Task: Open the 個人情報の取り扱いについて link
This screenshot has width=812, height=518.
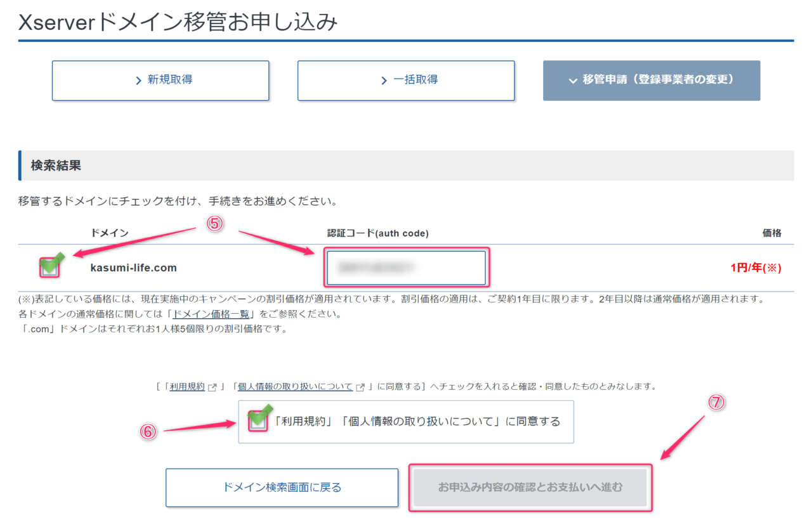Action: click(295, 386)
